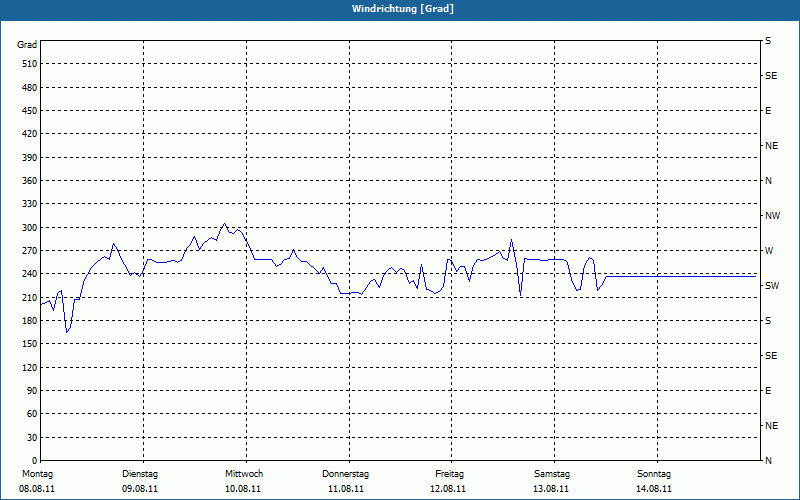Click the Montag day label

(x=37, y=474)
